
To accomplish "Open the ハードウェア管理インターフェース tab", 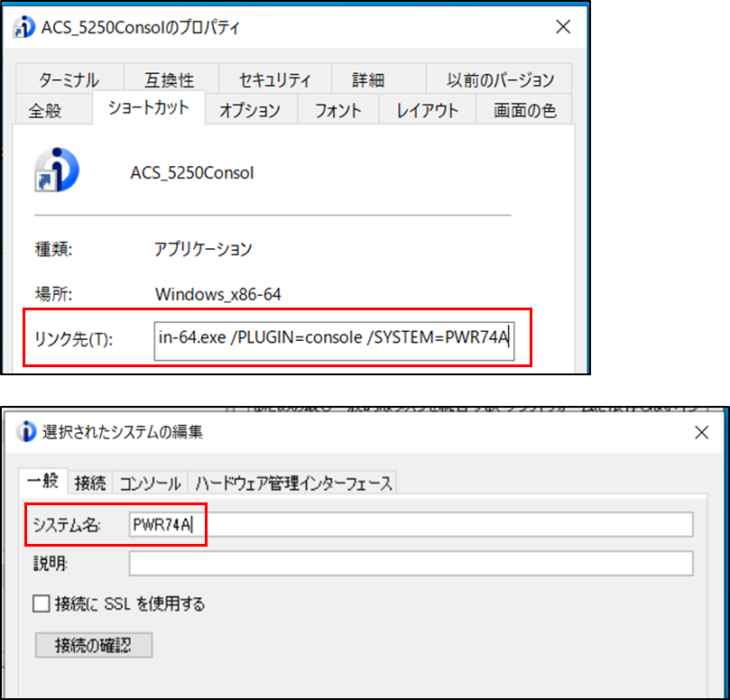I will point(293,483).
